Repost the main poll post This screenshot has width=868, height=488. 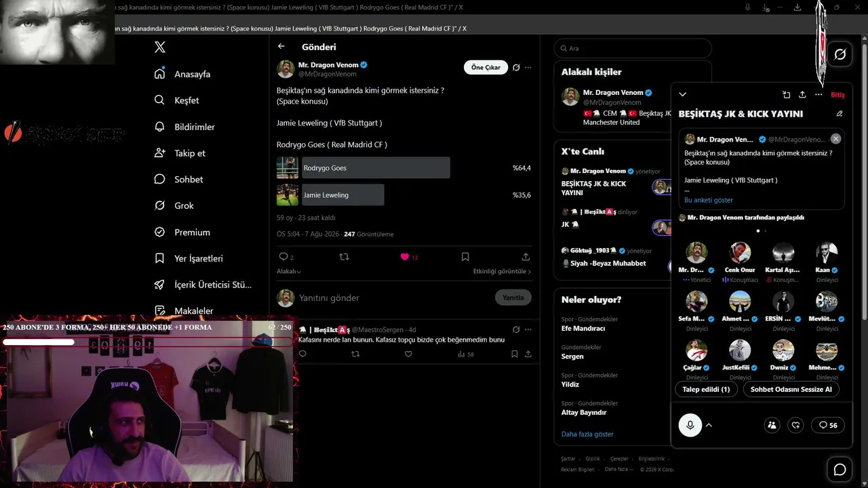click(x=344, y=257)
